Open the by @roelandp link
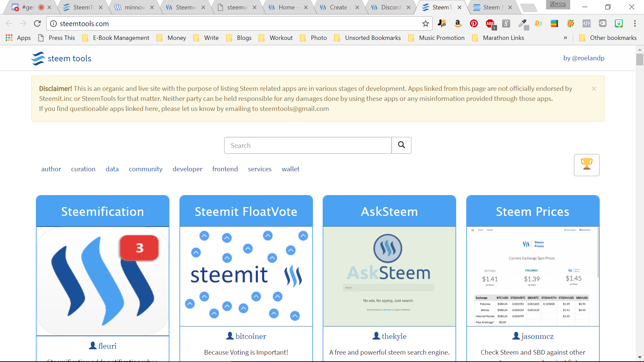644x362 pixels. (584, 58)
